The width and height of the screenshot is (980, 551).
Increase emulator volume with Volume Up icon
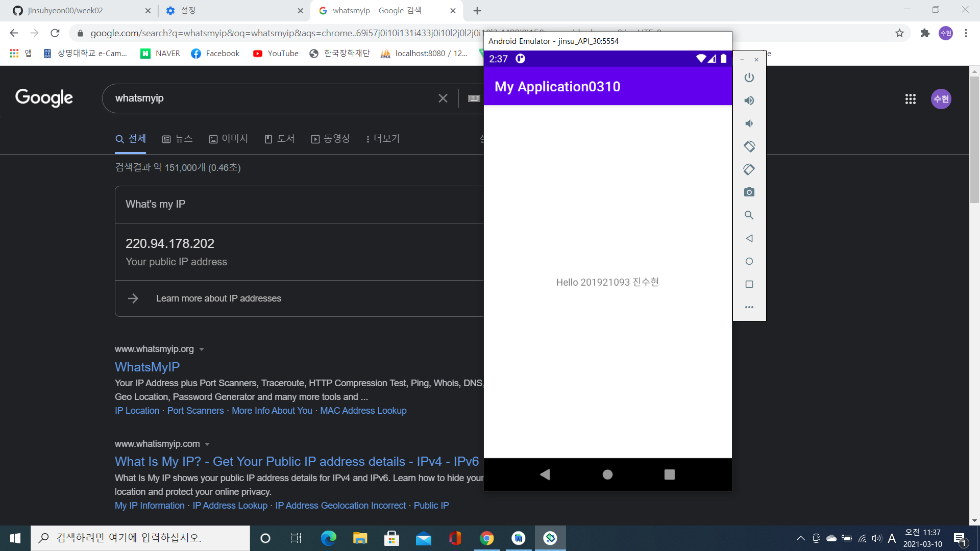click(x=749, y=100)
